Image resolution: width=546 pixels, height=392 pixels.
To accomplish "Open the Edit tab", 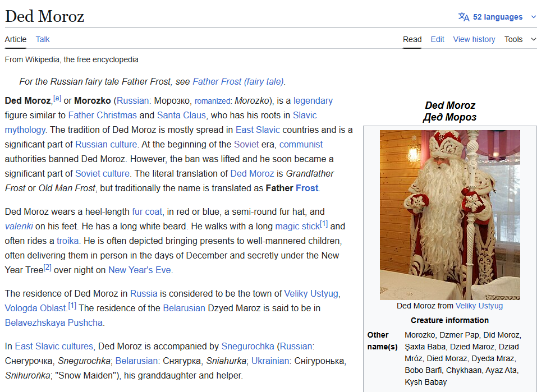I will [437, 39].
